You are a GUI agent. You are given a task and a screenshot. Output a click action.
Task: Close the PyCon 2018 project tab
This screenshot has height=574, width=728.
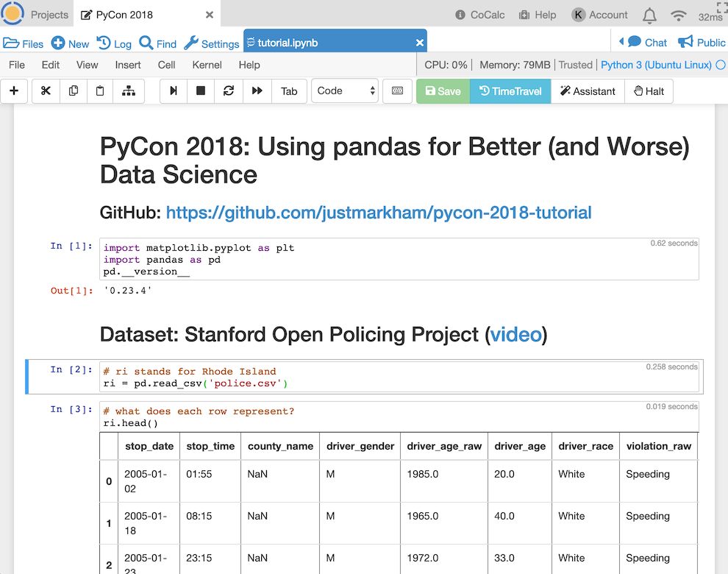(210, 15)
